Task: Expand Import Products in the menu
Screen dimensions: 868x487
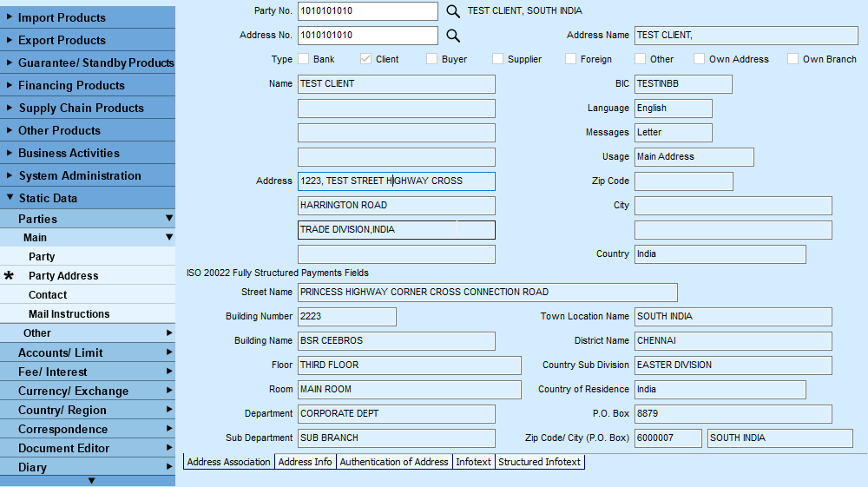Action: click(x=88, y=17)
